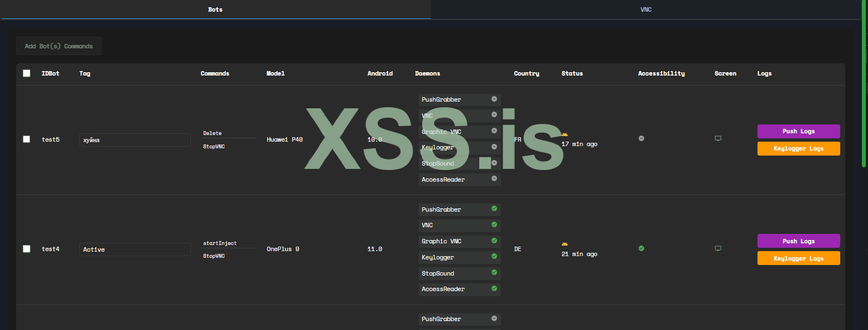Check the checkbox for the test5 row
This screenshot has width=868, height=330.
pos(27,139)
